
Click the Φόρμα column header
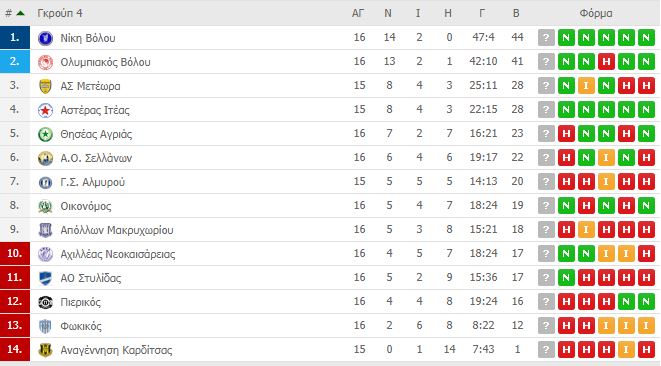[x=596, y=13]
